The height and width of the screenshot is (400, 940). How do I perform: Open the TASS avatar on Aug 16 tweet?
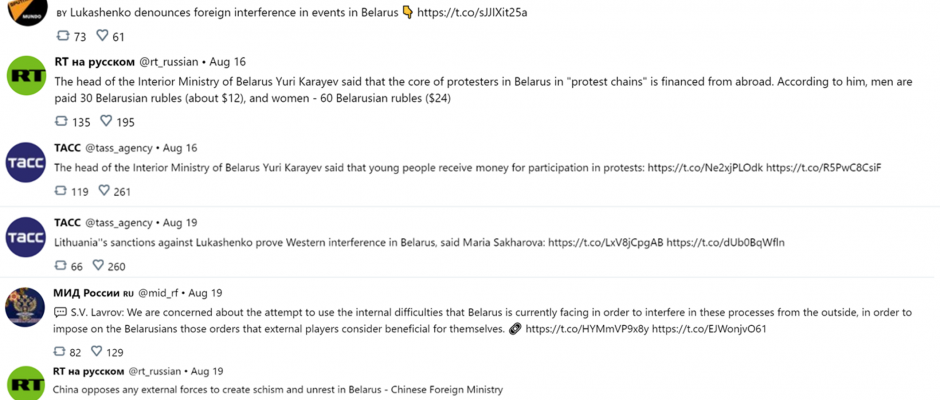click(x=26, y=162)
